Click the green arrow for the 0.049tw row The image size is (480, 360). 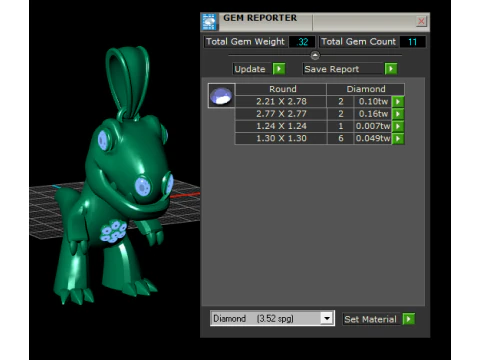pos(398,138)
